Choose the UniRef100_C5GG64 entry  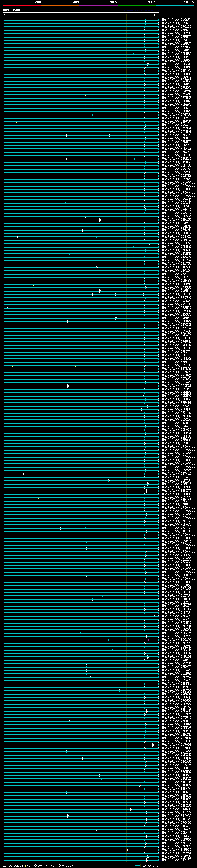[177, 61]
